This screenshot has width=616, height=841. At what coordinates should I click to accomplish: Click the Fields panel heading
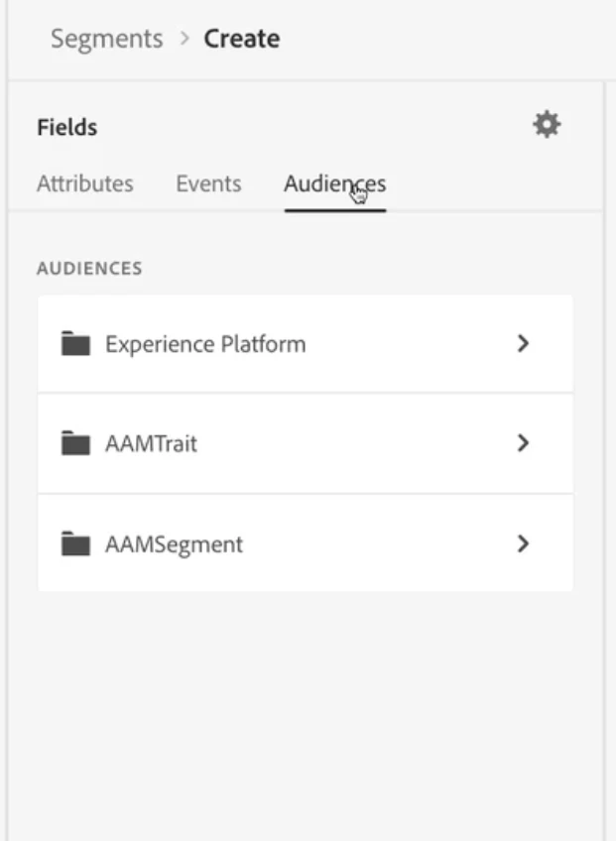pyautogui.click(x=66, y=127)
